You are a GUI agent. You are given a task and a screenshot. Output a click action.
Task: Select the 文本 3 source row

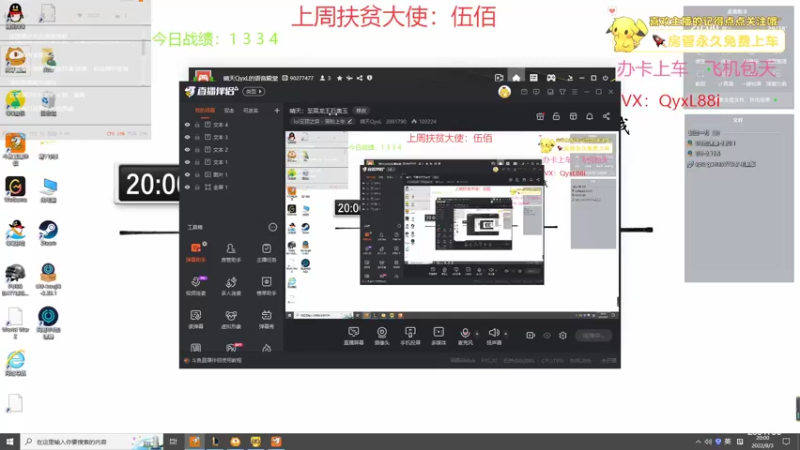[x=231, y=137]
